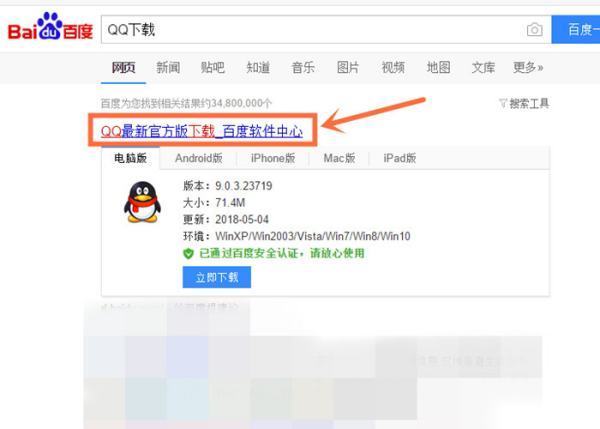
Task: Switch to iPad版 platform tab
Action: 400,158
